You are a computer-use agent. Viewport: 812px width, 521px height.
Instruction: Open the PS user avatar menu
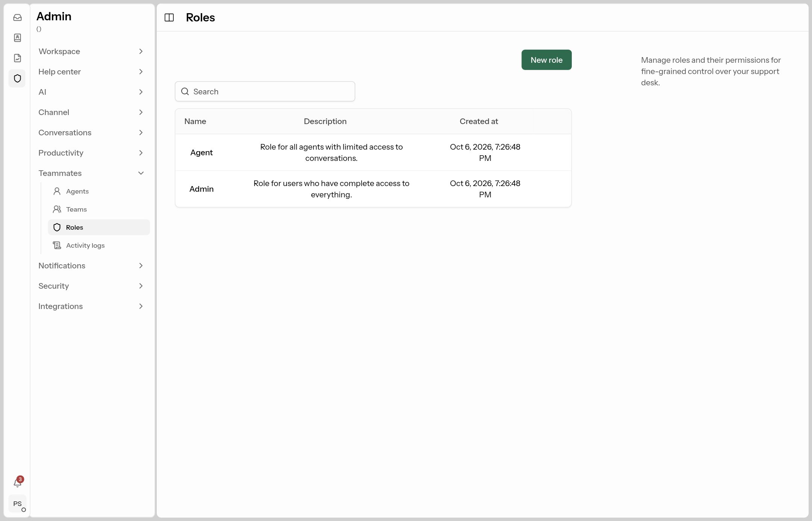tap(17, 504)
